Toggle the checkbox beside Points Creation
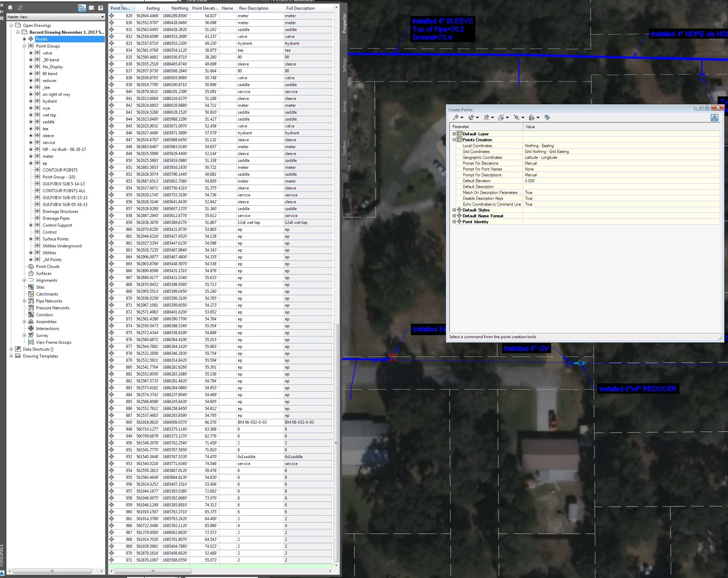This screenshot has width=728, height=578. 459,140
